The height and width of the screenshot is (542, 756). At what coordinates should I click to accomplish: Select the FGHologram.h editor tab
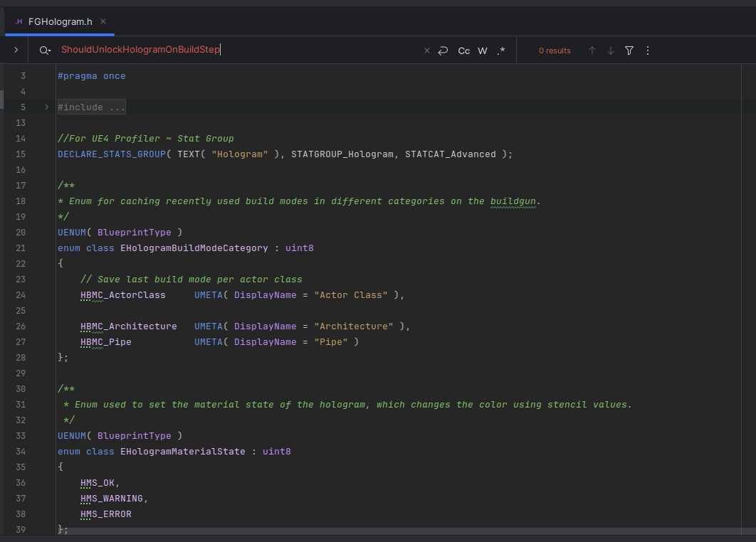tap(61, 21)
